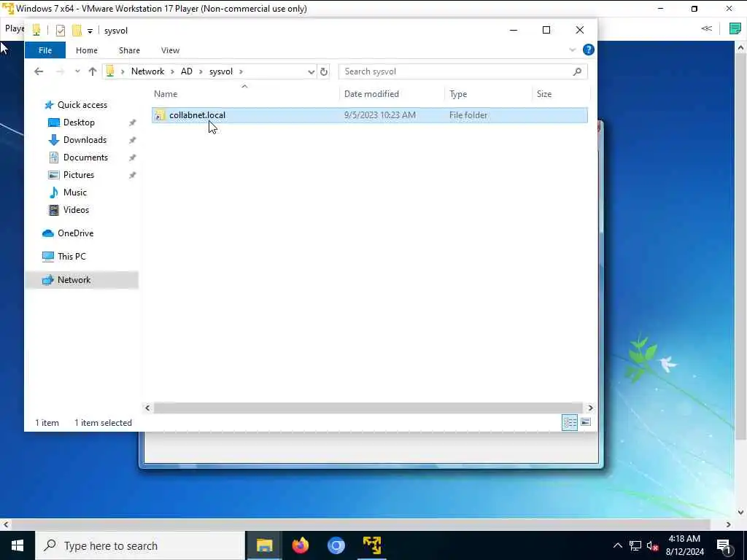Show hidden system tray icons
The width and height of the screenshot is (747, 560).
(x=617, y=545)
